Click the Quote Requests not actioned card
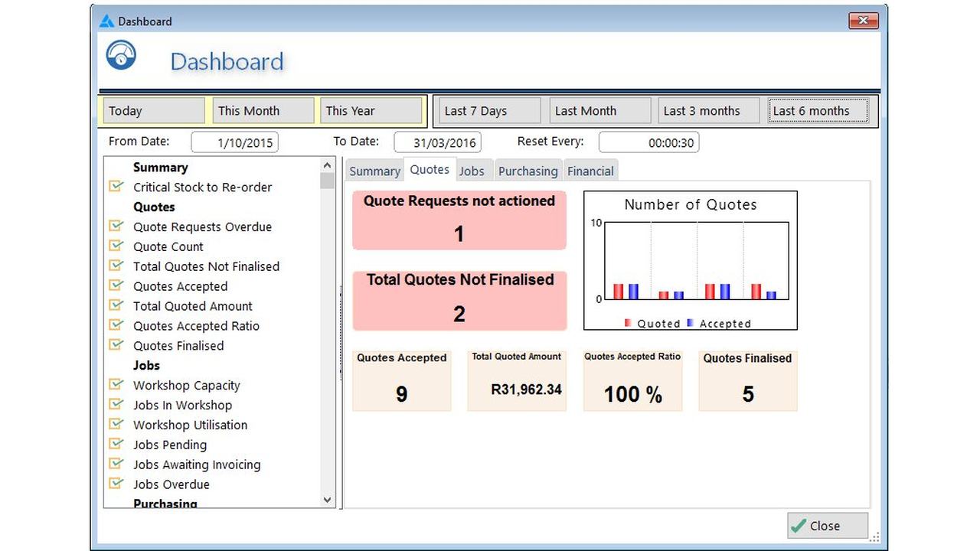The height and width of the screenshot is (551, 980). (x=459, y=220)
